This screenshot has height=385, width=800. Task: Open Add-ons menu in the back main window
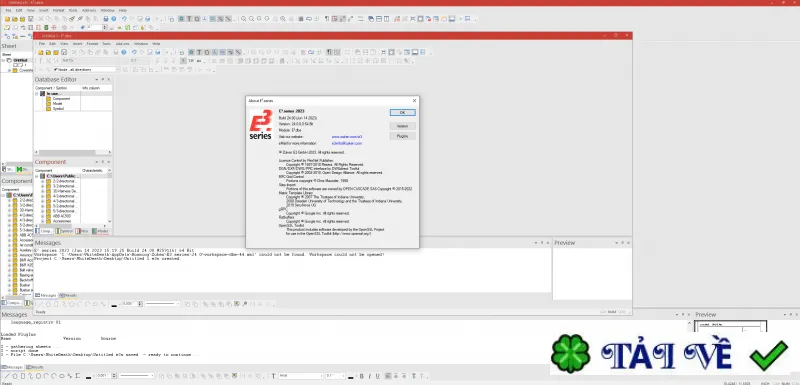point(89,10)
